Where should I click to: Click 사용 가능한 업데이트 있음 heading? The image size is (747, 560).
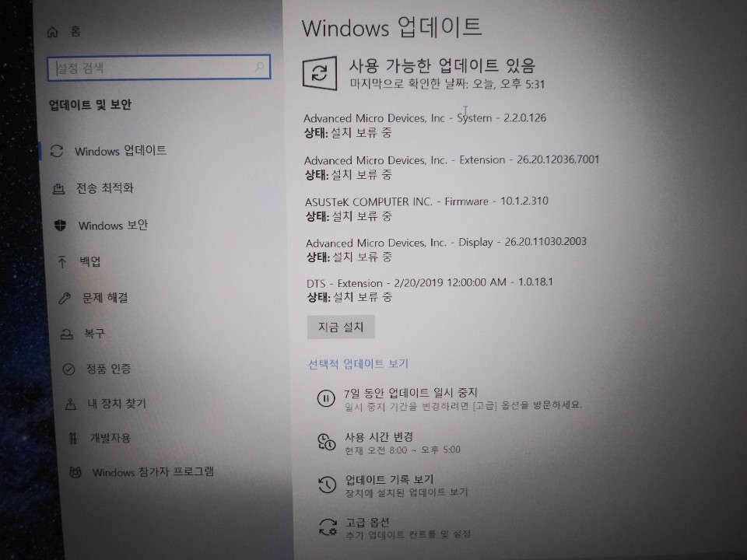tap(443, 65)
